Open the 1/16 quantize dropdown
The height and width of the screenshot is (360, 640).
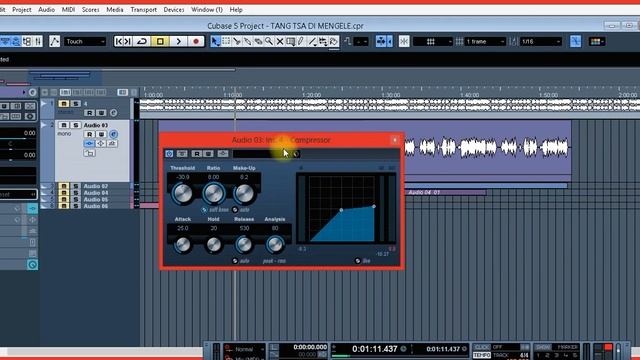tap(541, 41)
